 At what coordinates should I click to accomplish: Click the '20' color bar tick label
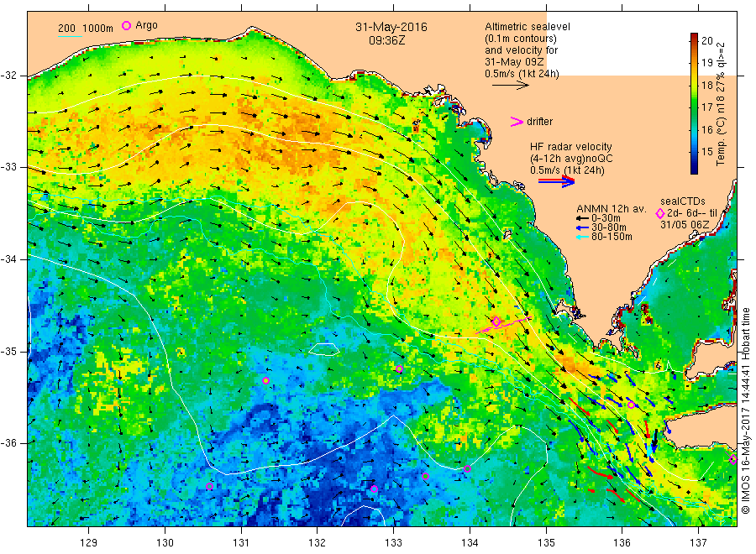(x=706, y=40)
